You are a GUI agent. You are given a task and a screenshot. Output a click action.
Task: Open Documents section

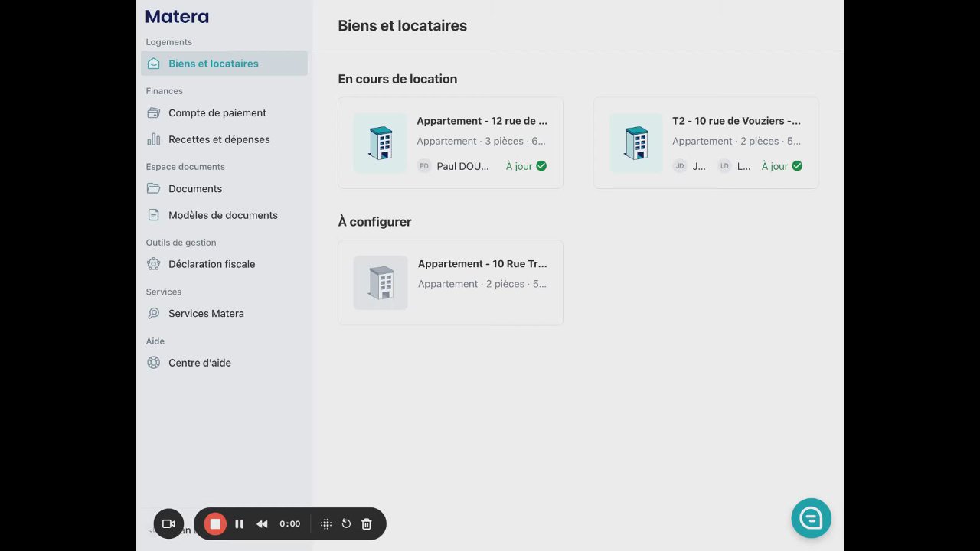tap(224, 188)
